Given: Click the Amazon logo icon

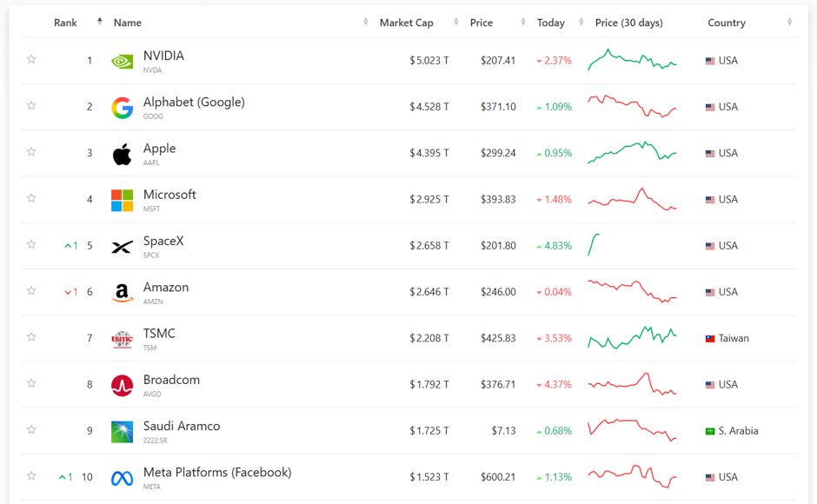Looking at the screenshot, I should pyautogui.click(x=122, y=293).
